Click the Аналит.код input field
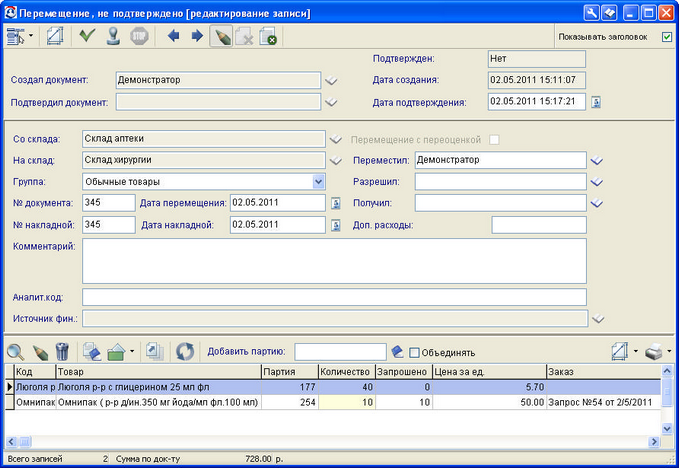The image size is (679, 468). click(334, 297)
